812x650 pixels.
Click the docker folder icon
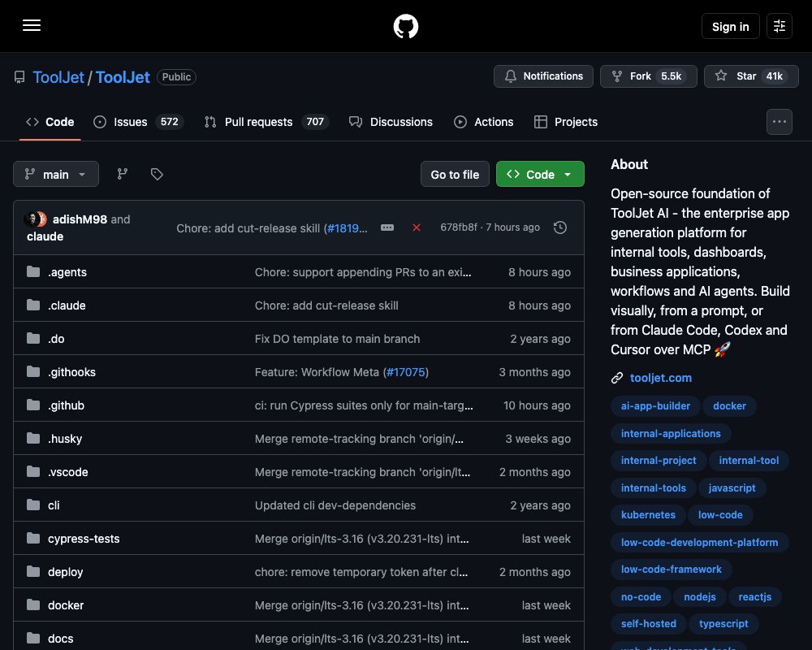point(33,604)
